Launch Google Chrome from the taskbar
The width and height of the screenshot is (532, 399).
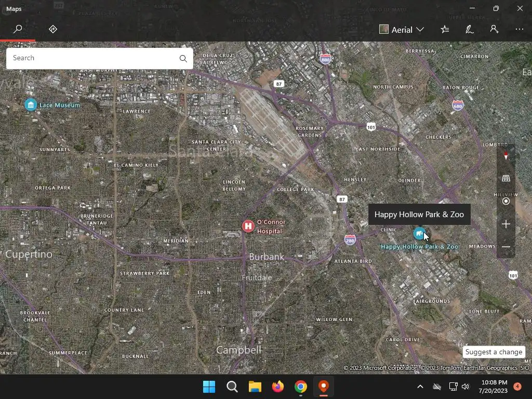click(x=301, y=387)
